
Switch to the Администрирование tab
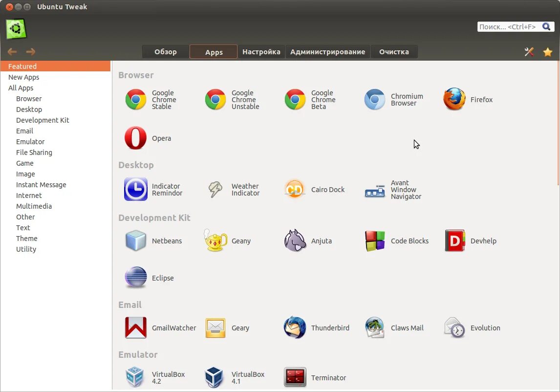coord(327,51)
